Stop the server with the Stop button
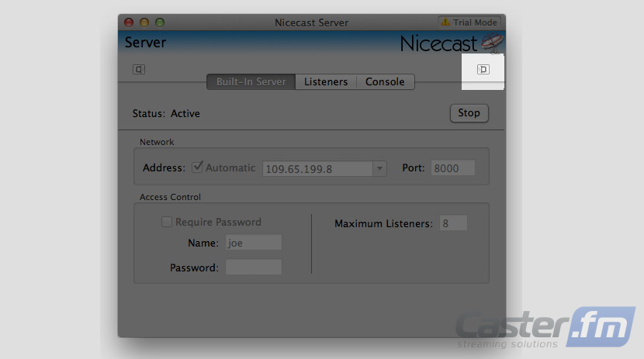Screen dimensions: 644x359 [469, 113]
